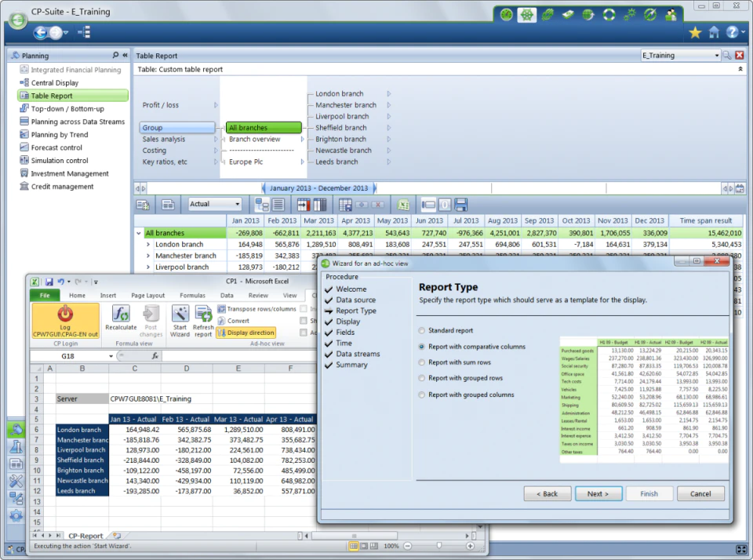Image resolution: width=753 pixels, height=560 pixels.
Task: Click the Start Wizard icon in Excel ribbon
Action: coord(180,315)
